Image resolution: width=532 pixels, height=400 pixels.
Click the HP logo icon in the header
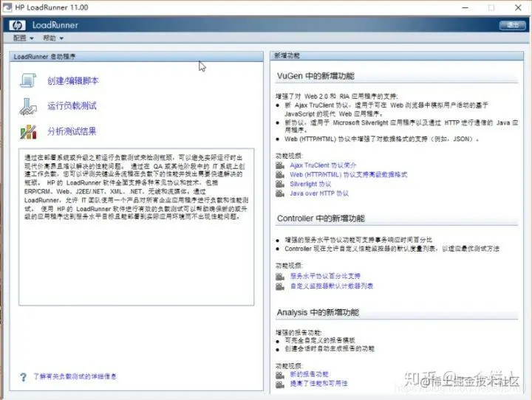[17, 25]
